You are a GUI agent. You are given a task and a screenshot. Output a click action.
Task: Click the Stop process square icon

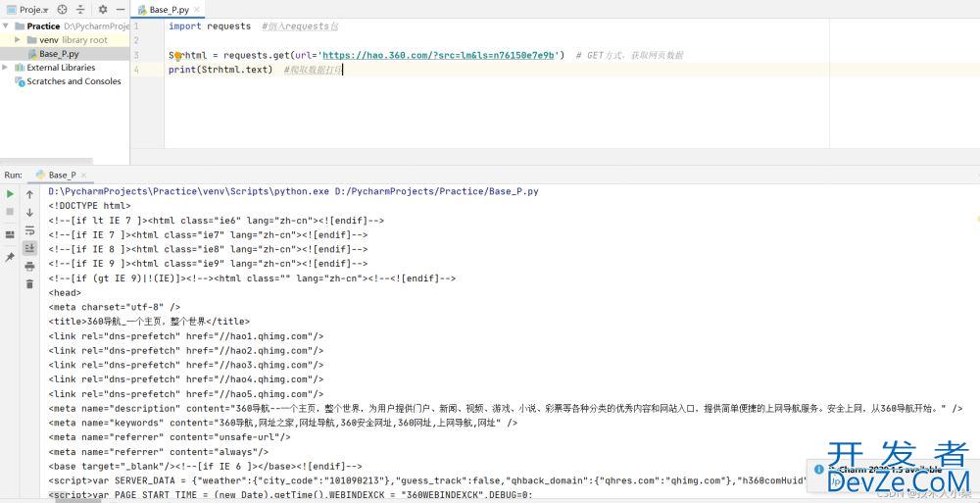click(10, 212)
